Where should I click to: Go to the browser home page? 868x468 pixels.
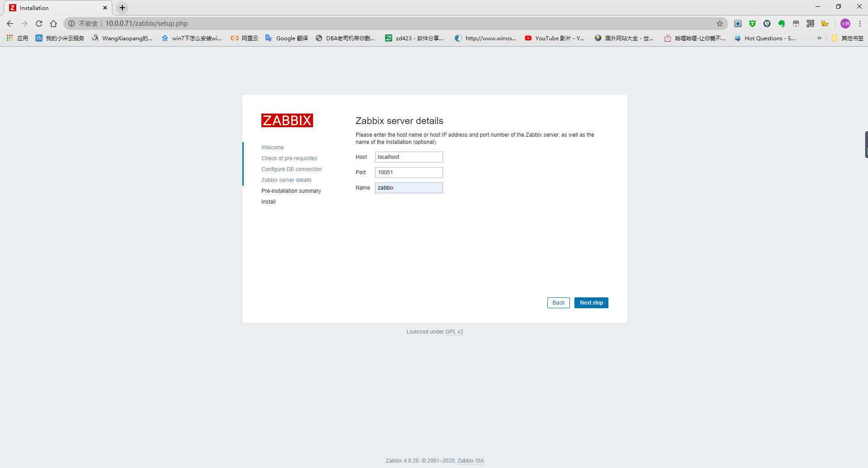53,24
